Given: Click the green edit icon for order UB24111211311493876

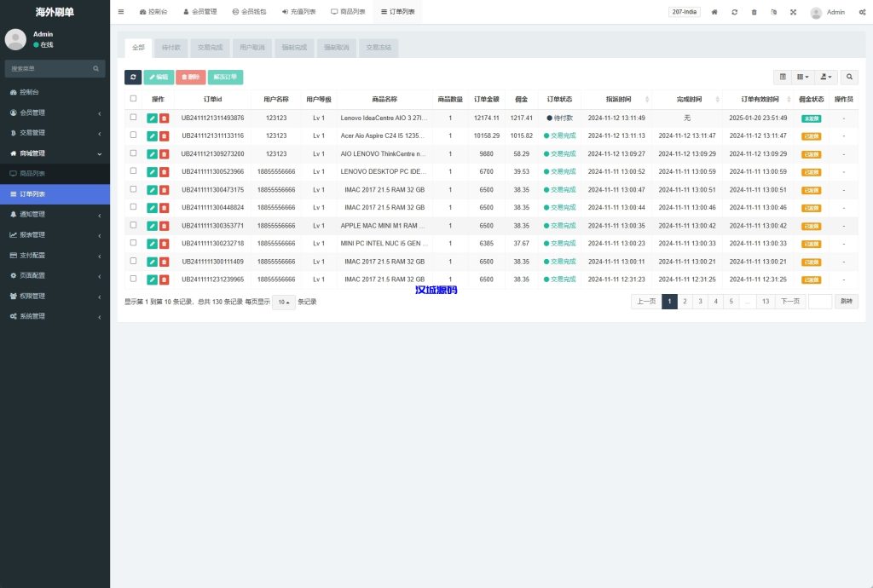Looking at the screenshot, I should pyautogui.click(x=152, y=118).
